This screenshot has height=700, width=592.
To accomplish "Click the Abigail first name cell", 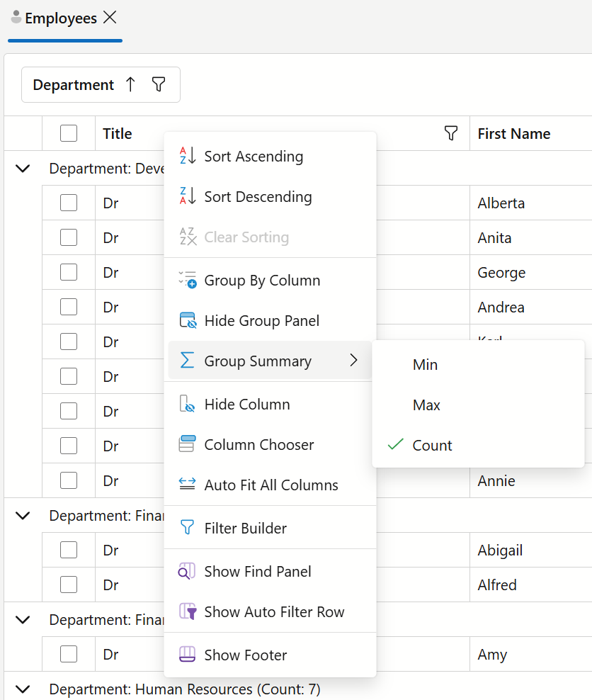I will click(x=531, y=550).
